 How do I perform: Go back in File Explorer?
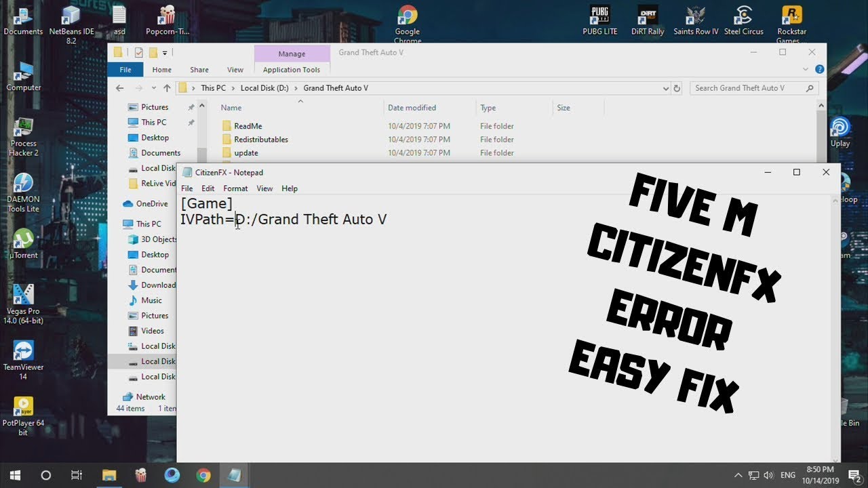point(120,88)
